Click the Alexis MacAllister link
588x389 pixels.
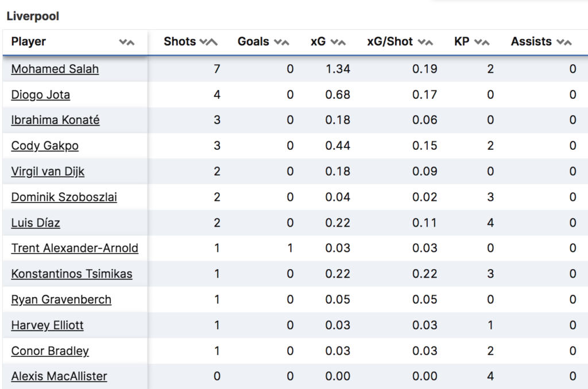point(59,376)
